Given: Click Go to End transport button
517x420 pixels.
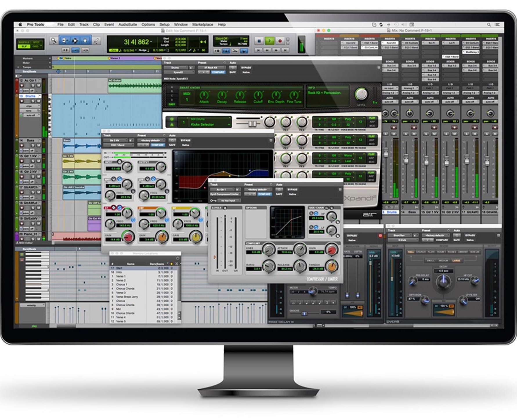Looking at the screenshot, I should click(x=285, y=50).
